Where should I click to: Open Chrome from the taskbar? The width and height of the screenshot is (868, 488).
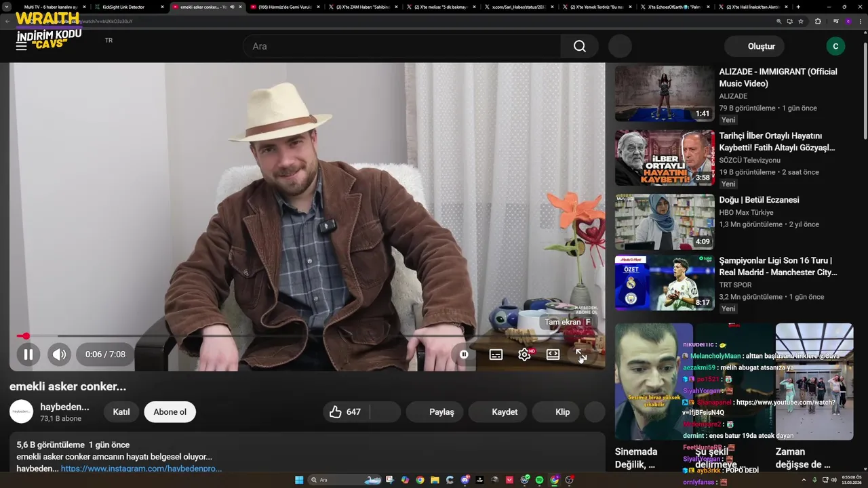tap(420, 480)
